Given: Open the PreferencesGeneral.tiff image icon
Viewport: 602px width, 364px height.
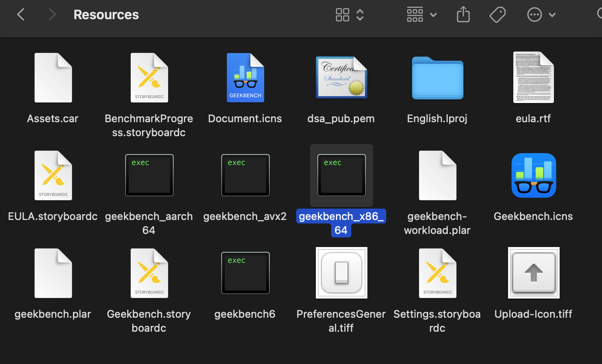Looking at the screenshot, I should coord(341,273).
